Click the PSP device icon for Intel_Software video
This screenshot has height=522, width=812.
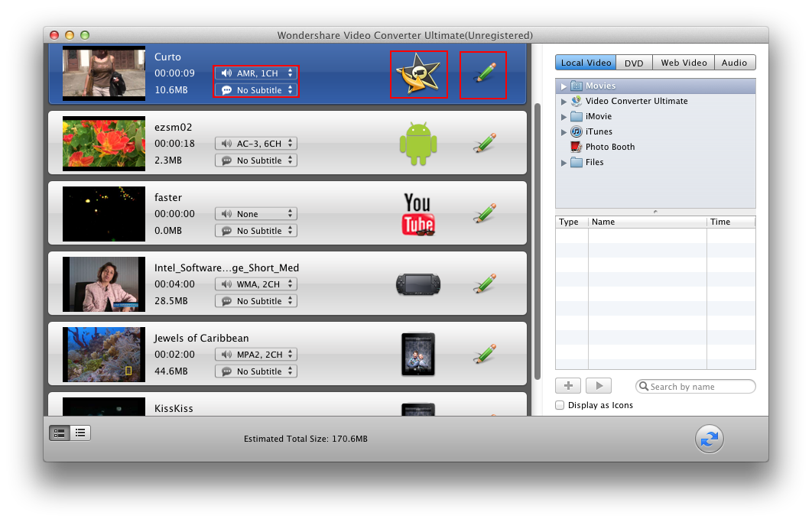click(417, 284)
